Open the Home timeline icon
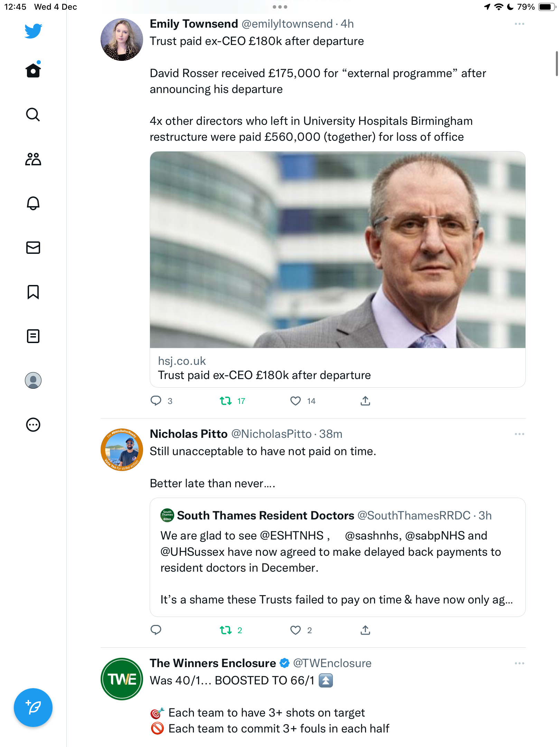This screenshot has width=560, height=747. tap(33, 70)
